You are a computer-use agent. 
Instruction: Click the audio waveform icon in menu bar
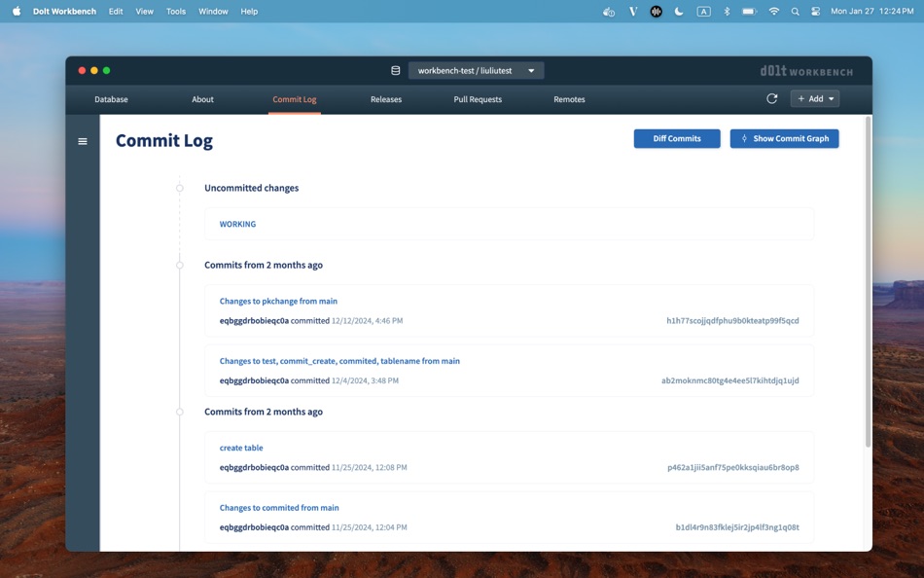656,12
